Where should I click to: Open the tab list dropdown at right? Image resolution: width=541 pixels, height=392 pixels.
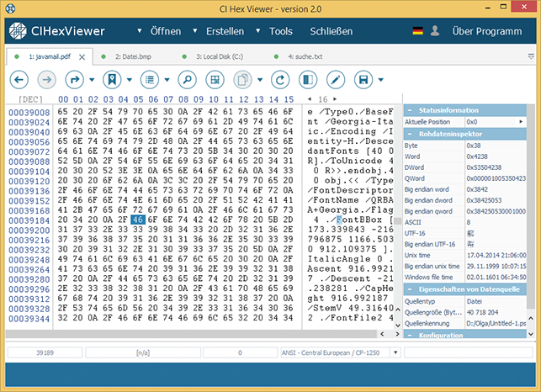coord(531,56)
